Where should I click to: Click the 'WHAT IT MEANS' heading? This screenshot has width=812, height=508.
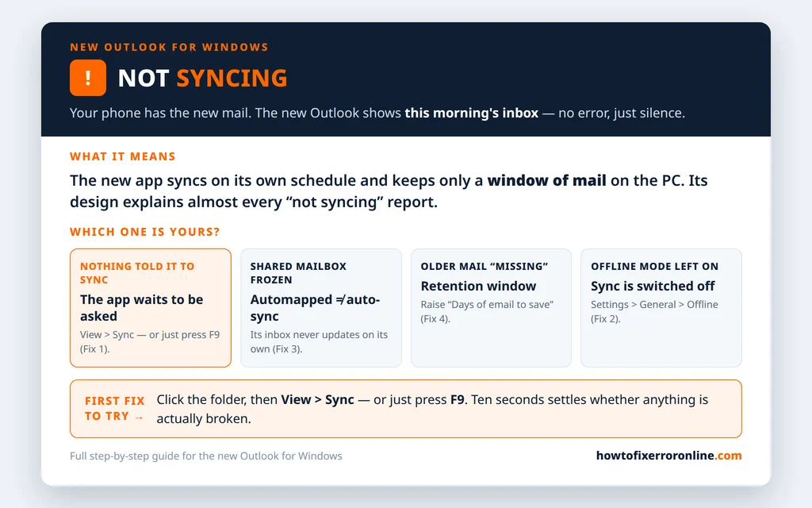pos(123,156)
